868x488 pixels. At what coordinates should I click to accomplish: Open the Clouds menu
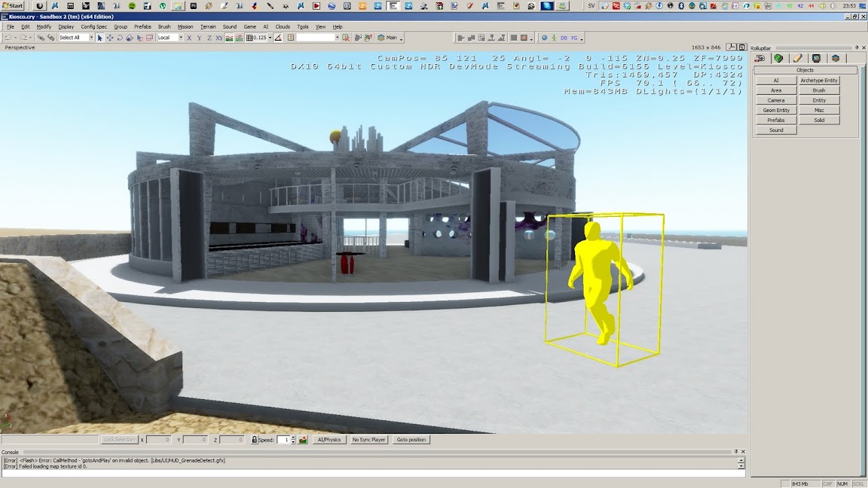point(283,26)
